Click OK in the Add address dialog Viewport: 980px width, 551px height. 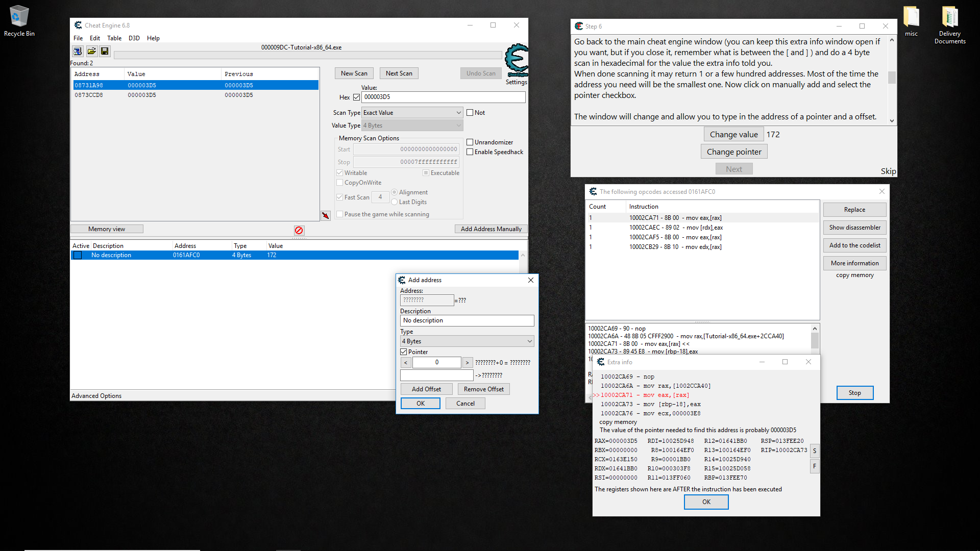421,403
